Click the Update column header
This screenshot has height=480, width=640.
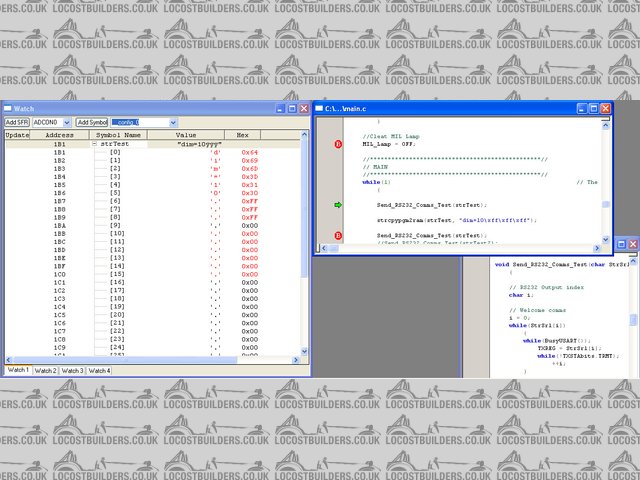click(x=17, y=135)
